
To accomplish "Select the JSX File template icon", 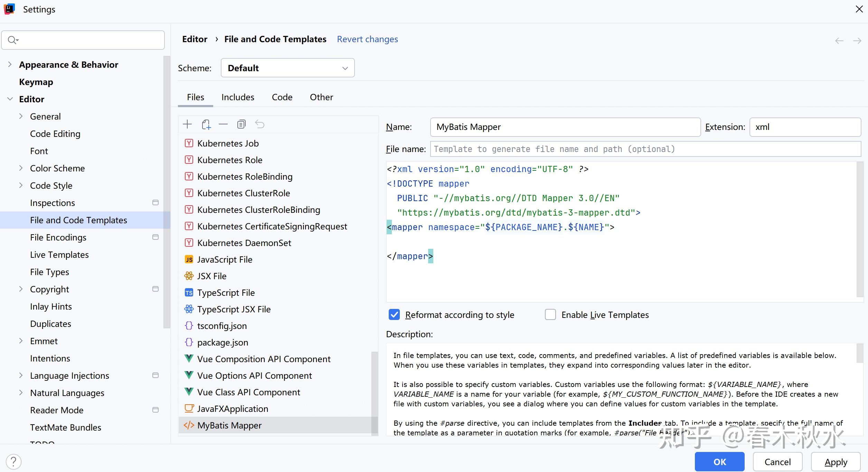I will 189,276.
